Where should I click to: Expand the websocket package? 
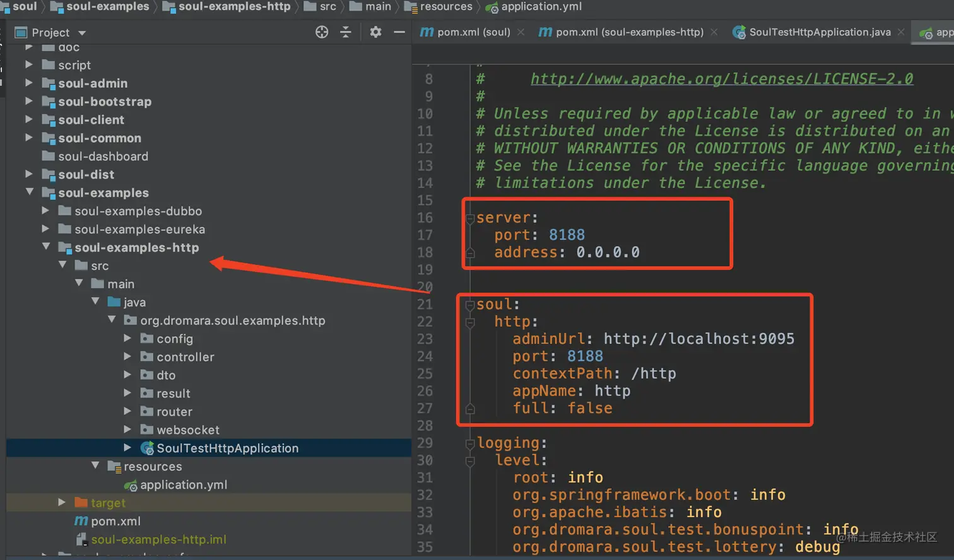[x=127, y=429]
